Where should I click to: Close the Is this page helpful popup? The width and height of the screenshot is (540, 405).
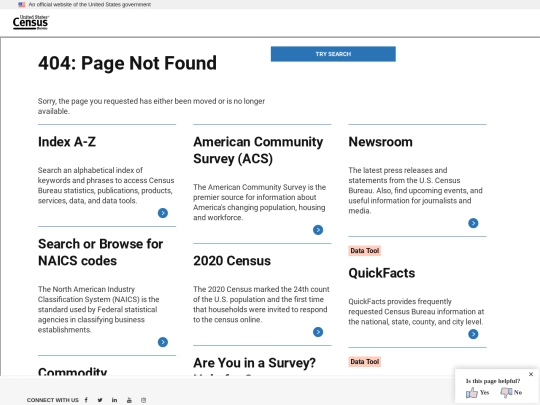(531, 374)
